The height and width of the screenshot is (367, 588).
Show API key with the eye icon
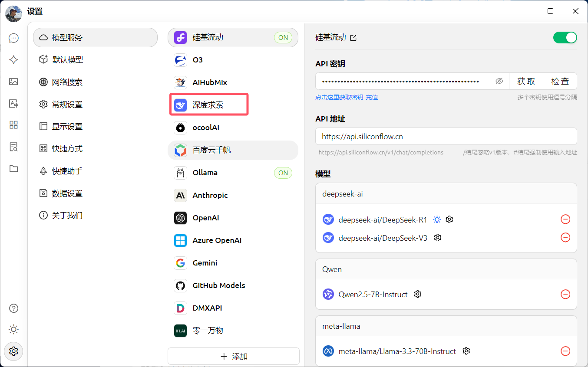499,81
